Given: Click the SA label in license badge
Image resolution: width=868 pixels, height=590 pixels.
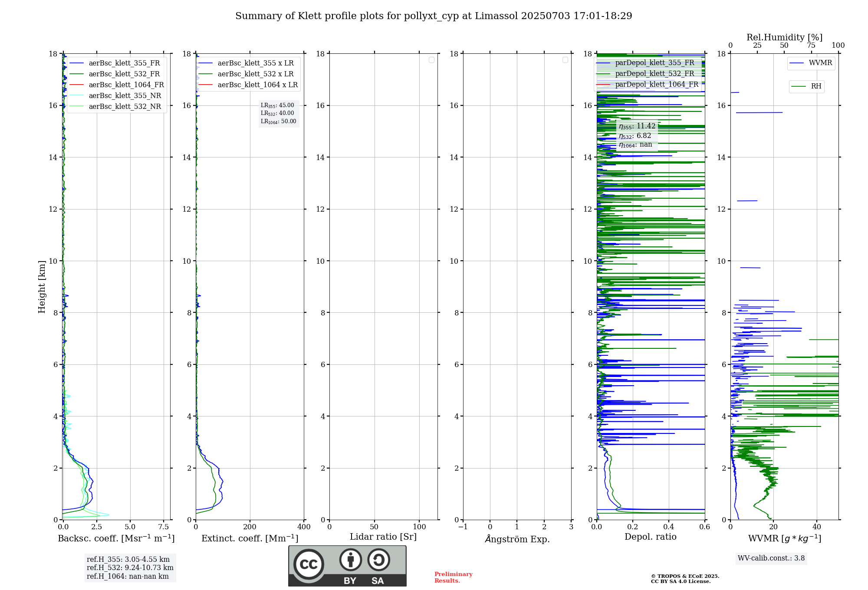Looking at the screenshot, I should click(378, 581).
